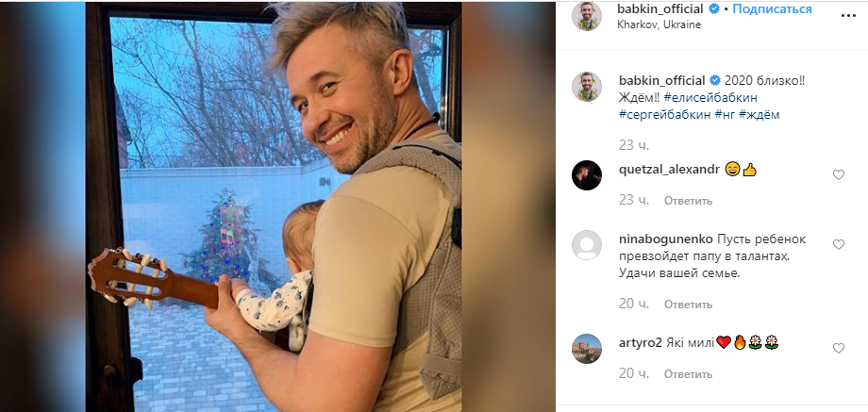Like artyro2's comment with heart icon

click(x=839, y=349)
